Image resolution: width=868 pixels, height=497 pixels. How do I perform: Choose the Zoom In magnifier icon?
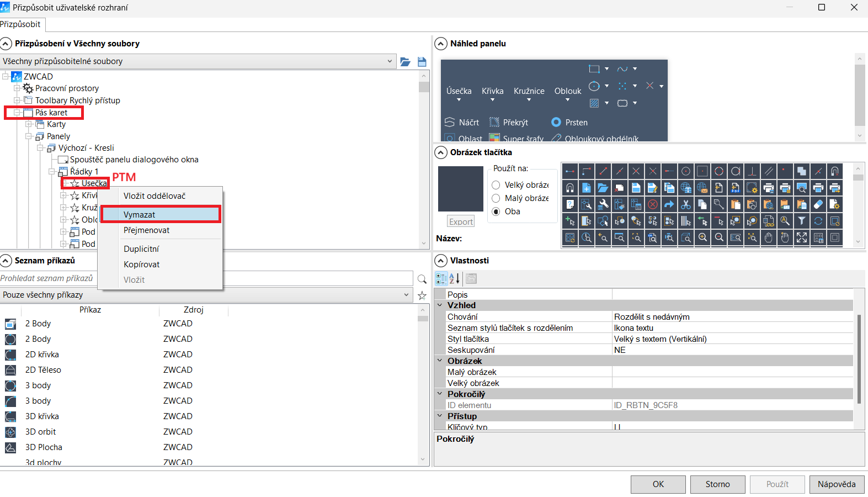702,237
